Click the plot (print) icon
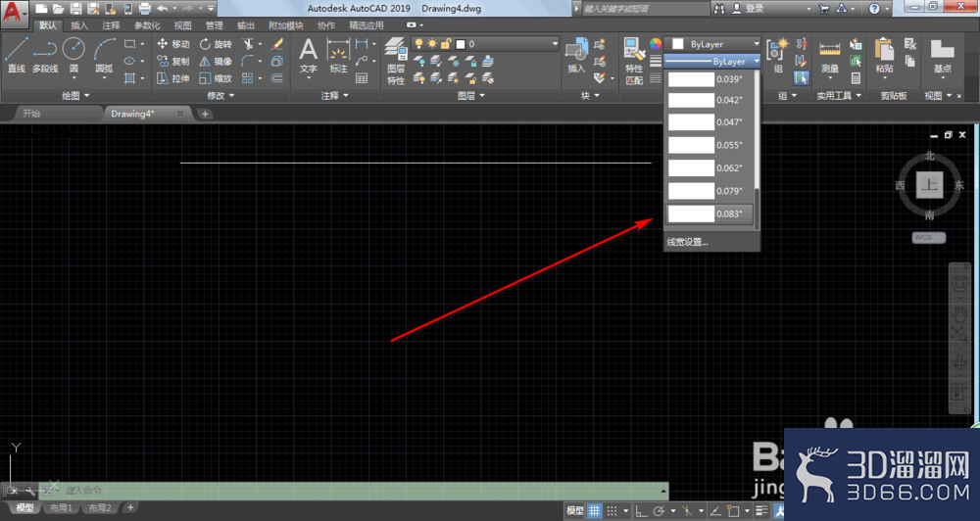The width and height of the screenshot is (980, 521). click(144, 8)
